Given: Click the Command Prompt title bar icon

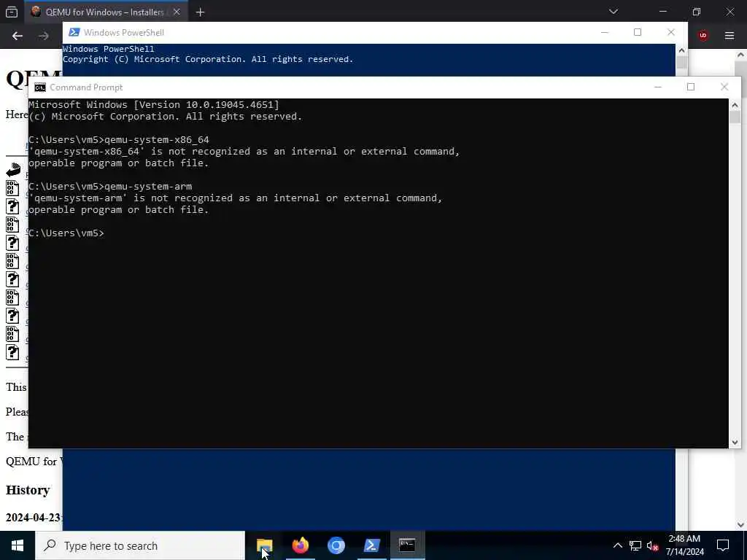Looking at the screenshot, I should 40,87.
